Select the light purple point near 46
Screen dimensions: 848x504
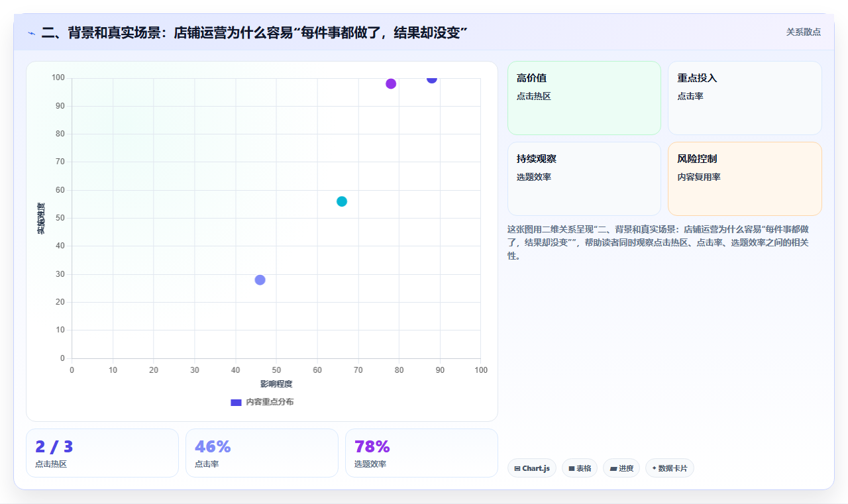pos(260,279)
